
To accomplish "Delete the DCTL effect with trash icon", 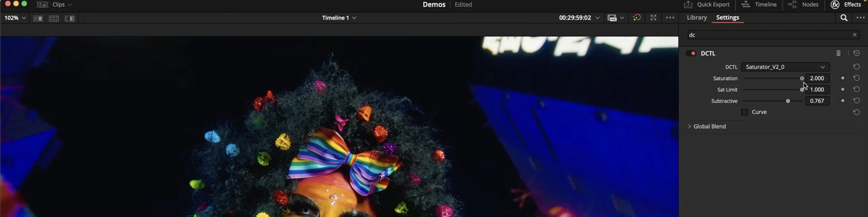I will (838, 53).
